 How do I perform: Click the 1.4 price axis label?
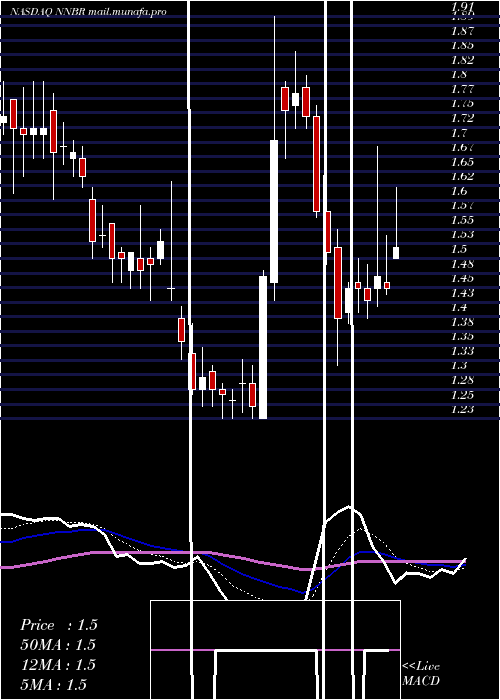click(459, 307)
